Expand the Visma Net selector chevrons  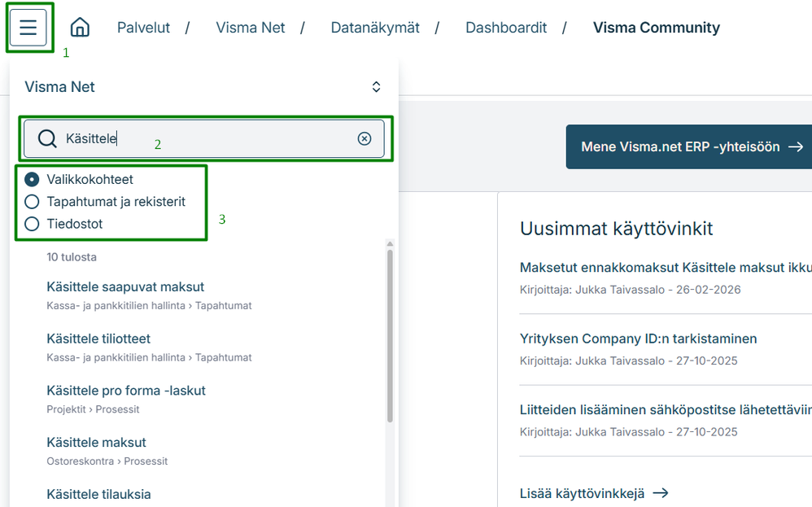[377, 86]
